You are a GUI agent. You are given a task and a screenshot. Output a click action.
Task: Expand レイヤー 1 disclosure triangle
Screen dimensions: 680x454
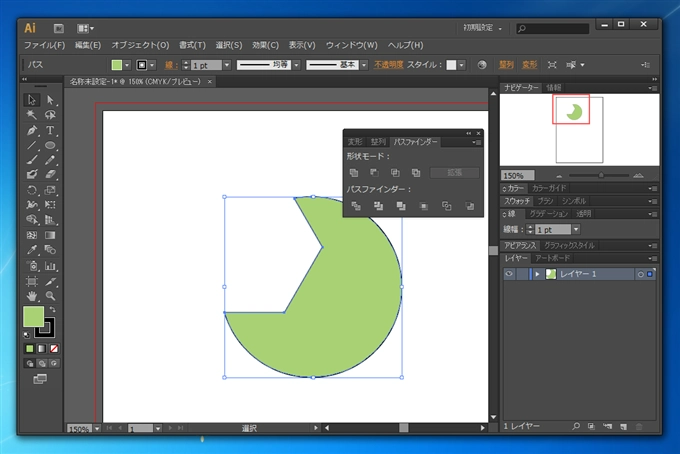[x=537, y=274]
